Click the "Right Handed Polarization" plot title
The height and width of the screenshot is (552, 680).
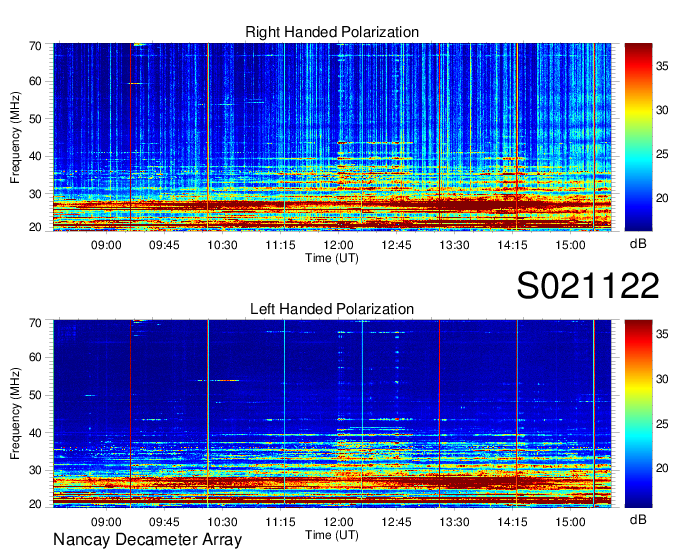[x=332, y=32]
